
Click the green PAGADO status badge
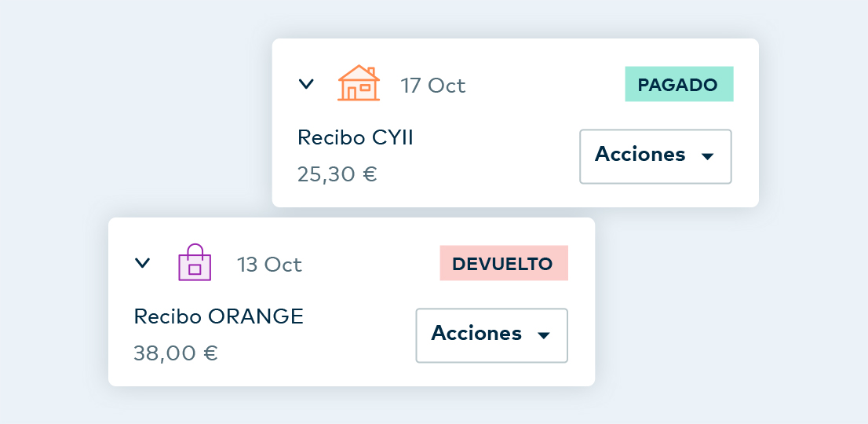click(x=679, y=85)
